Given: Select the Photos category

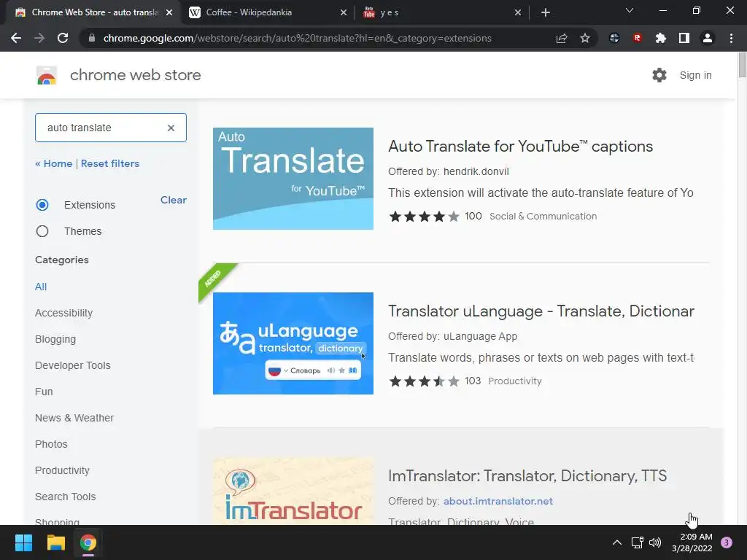Looking at the screenshot, I should pos(52,444).
